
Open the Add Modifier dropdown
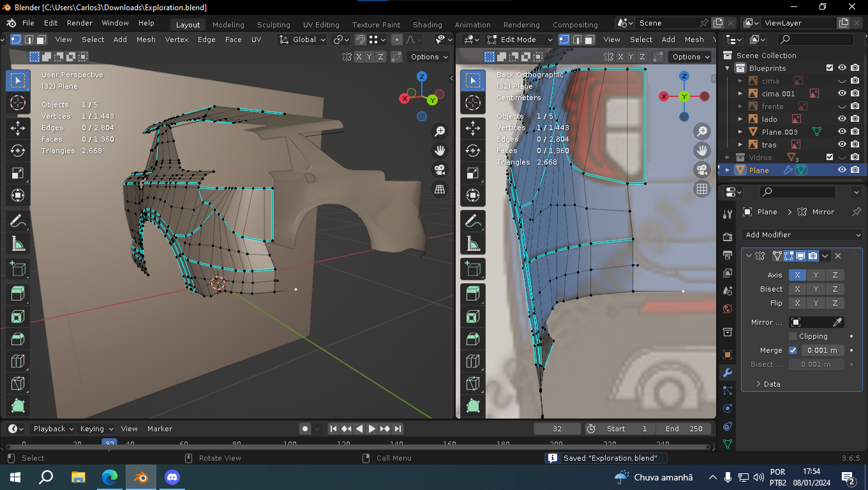click(x=802, y=235)
